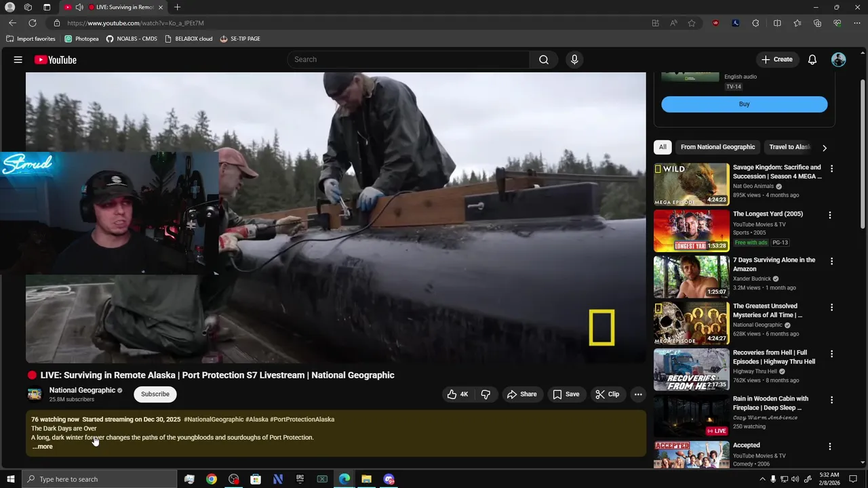The height and width of the screenshot is (488, 868).
Task: Open Microsoft Store from taskbar
Action: point(256,479)
